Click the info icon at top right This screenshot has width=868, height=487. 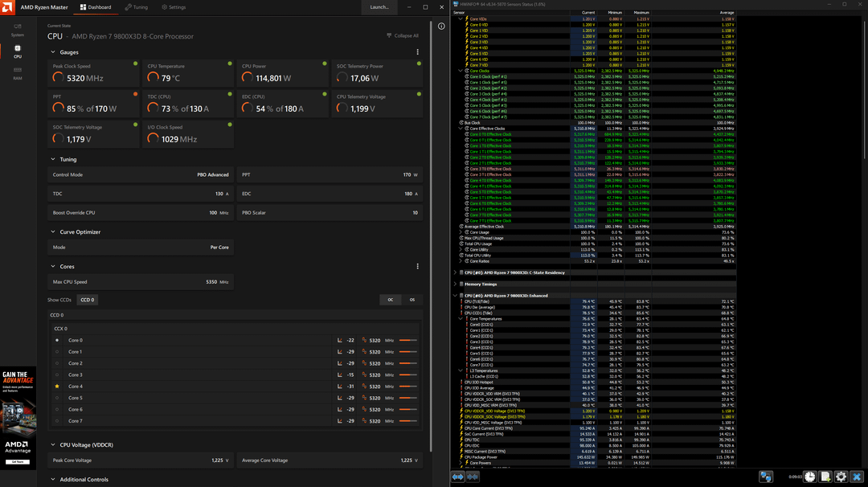pos(441,26)
